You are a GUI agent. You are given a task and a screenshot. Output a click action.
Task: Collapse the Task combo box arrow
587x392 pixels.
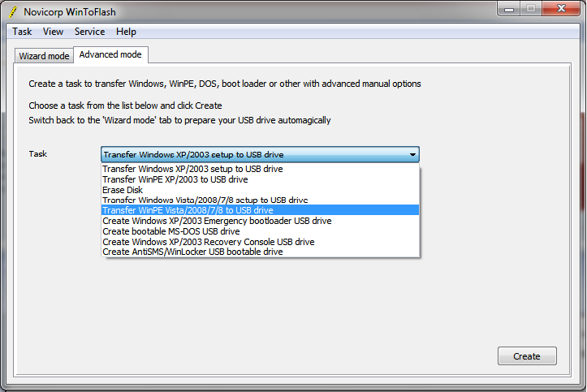[x=412, y=154]
